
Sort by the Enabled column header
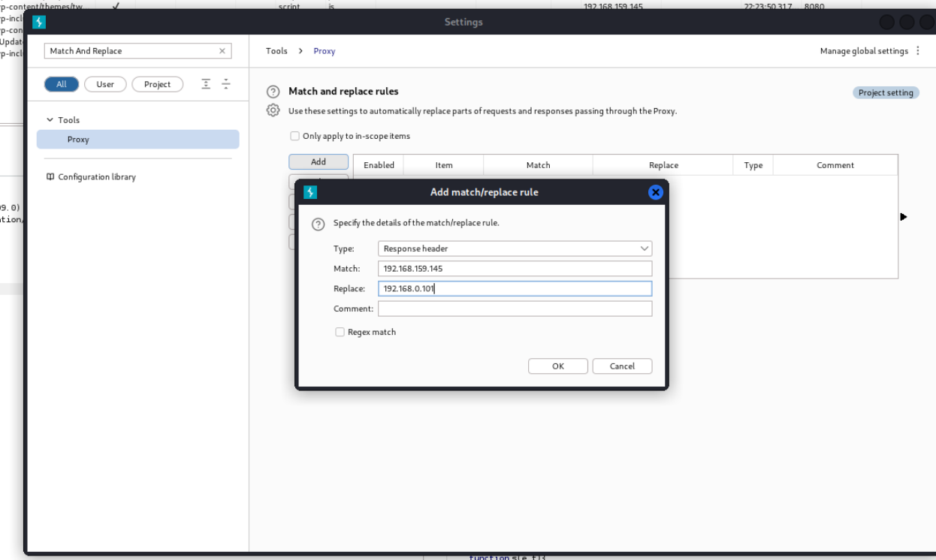[379, 165]
